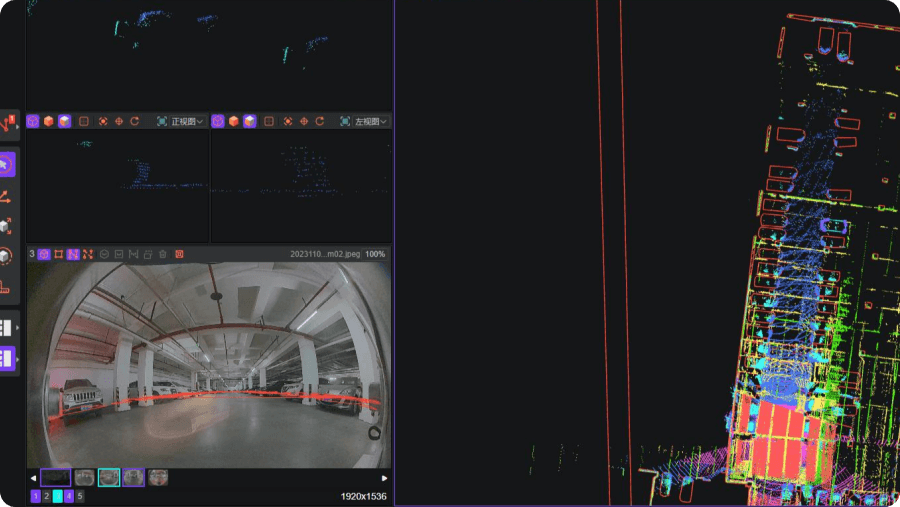
Task: Click gray box-with-arrow icon in image toolbar
Action: click(x=119, y=254)
